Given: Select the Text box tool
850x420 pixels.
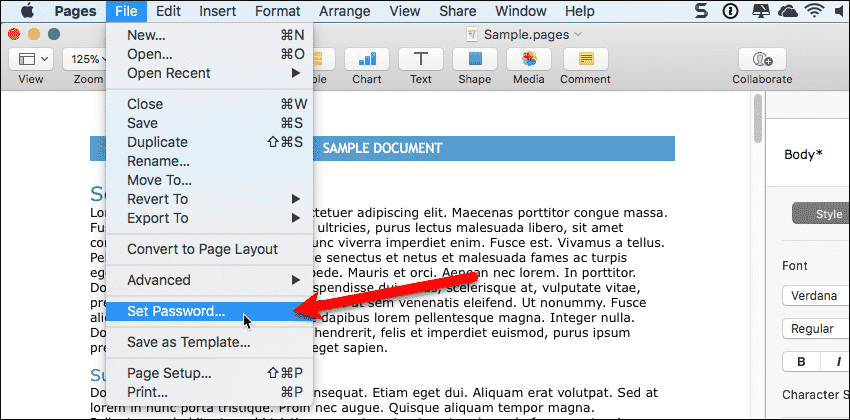Looking at the screenshot, I should (421, 59).
